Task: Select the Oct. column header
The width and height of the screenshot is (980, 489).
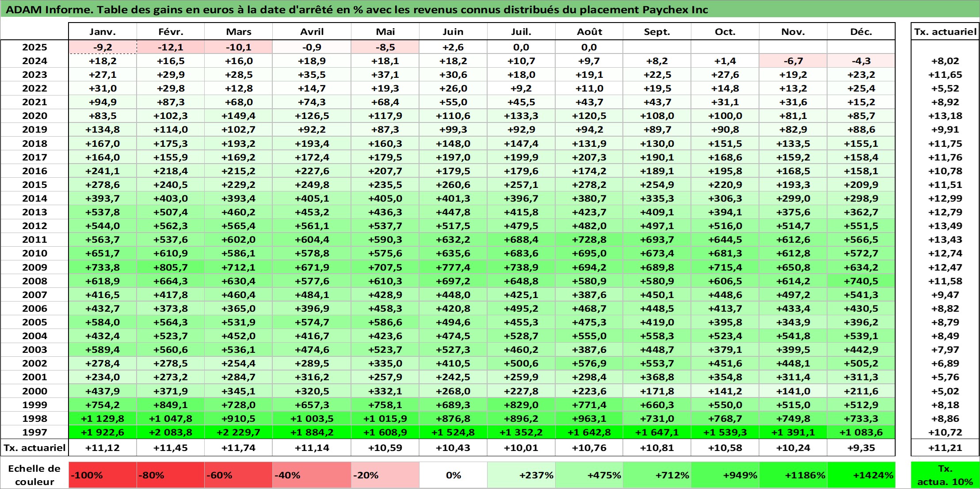Action: [725, 31]
